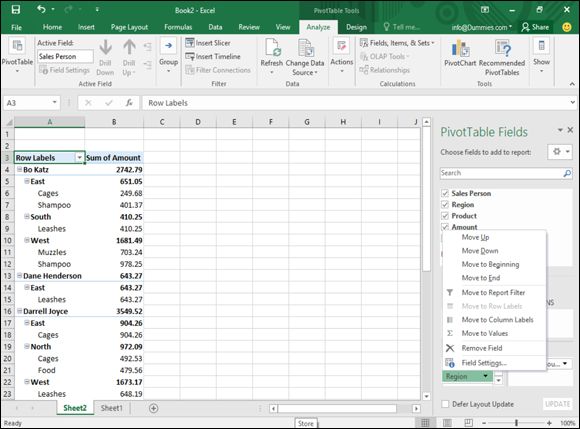
Task: Create a PivotChart
Action: [x=460, y=53]
